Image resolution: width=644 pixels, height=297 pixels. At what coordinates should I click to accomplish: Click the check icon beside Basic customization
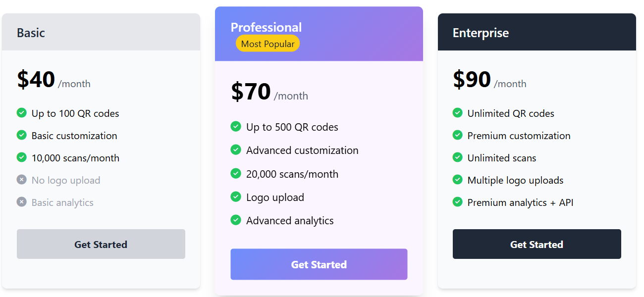click(21, 135)
